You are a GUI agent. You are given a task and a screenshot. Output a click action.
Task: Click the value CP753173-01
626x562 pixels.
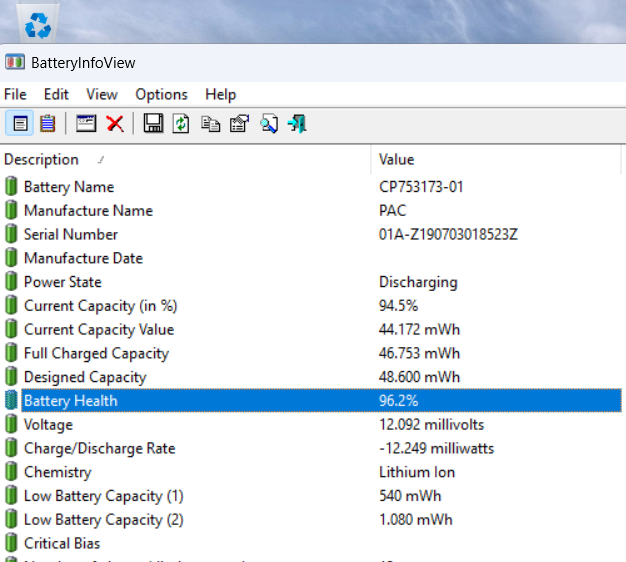tap(421, 186)
